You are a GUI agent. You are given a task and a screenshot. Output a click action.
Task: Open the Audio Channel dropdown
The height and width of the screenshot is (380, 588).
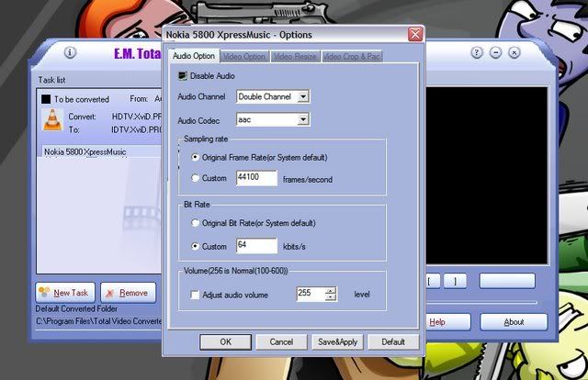303,96
